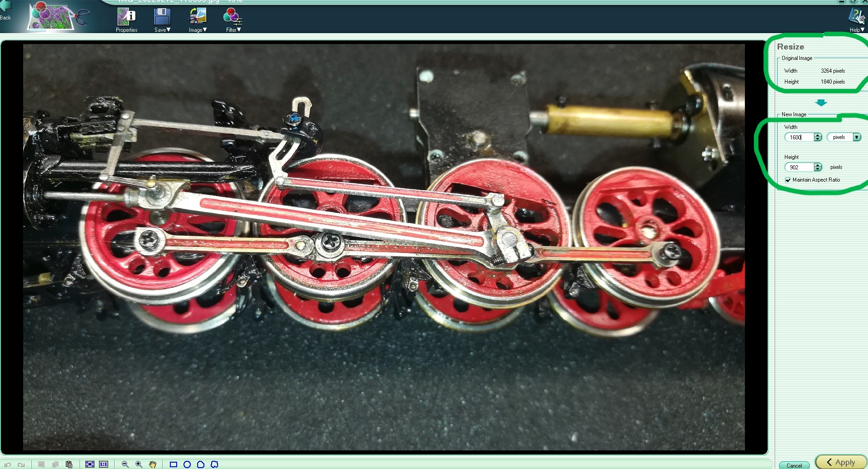This screenshot has width=868, height=469.
Task: Click the new image Height field
Action: (x=800, y=167)
